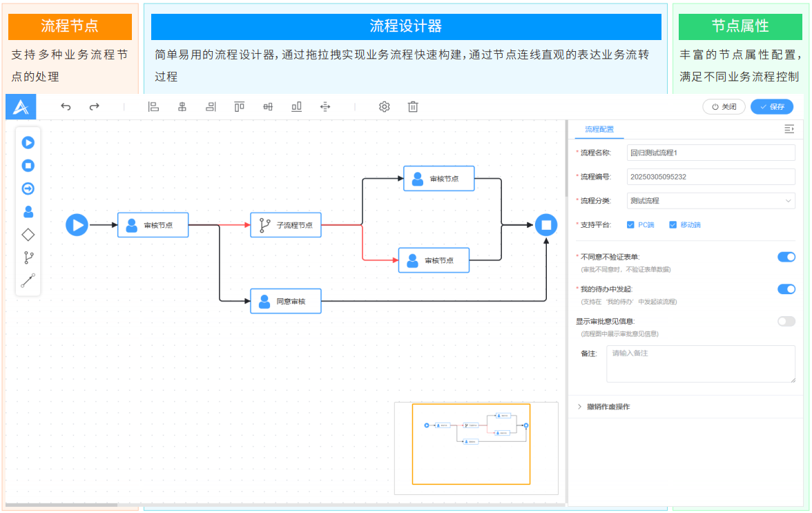This screenshot has height=513, width=812.
Task: Click the 关闭 button
Action: coord(724,107)
